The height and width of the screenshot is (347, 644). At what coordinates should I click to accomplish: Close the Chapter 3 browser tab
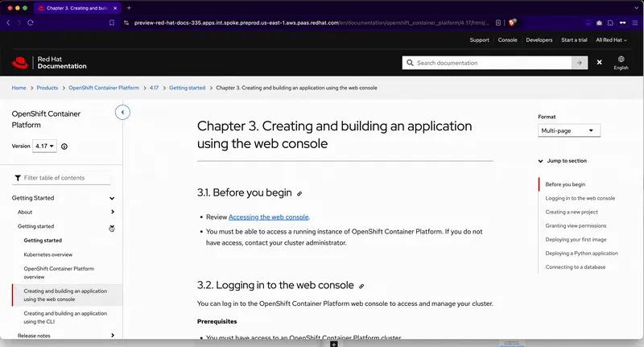pyautogui.click(x=115, y=8)
